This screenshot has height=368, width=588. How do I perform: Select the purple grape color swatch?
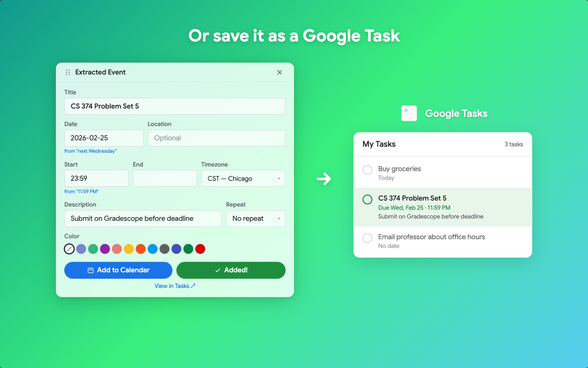pyautogui.click(x=105, y=249)
